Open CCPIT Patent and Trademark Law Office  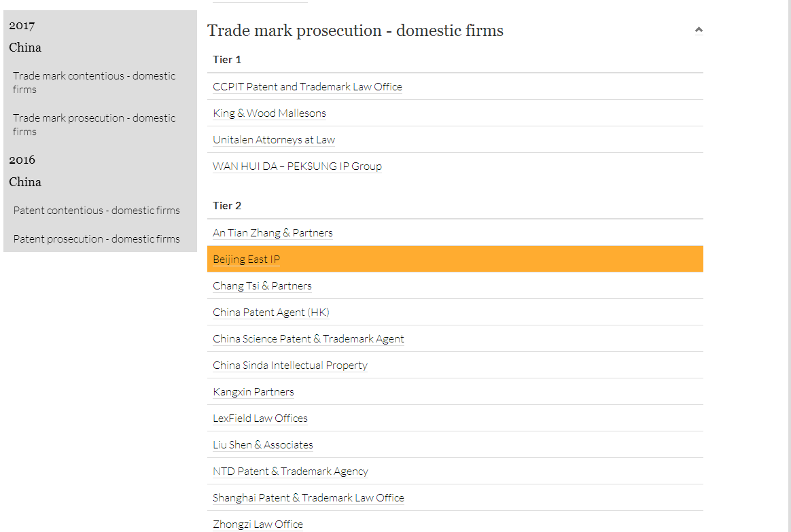307,87
